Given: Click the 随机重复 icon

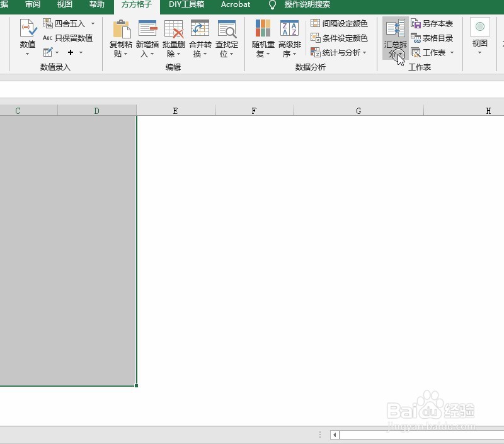Looking at the screenshot, I should [x=263, y=28].
